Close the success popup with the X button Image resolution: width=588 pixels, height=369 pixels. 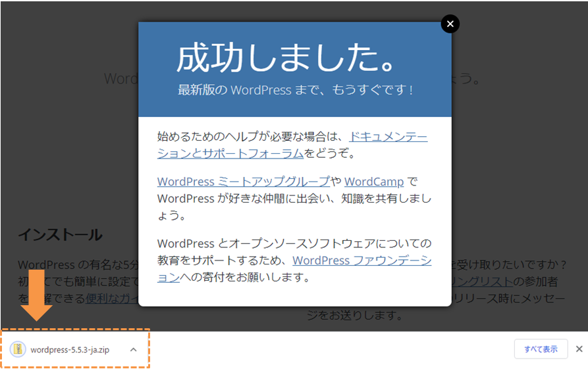(x=450, y=24)
